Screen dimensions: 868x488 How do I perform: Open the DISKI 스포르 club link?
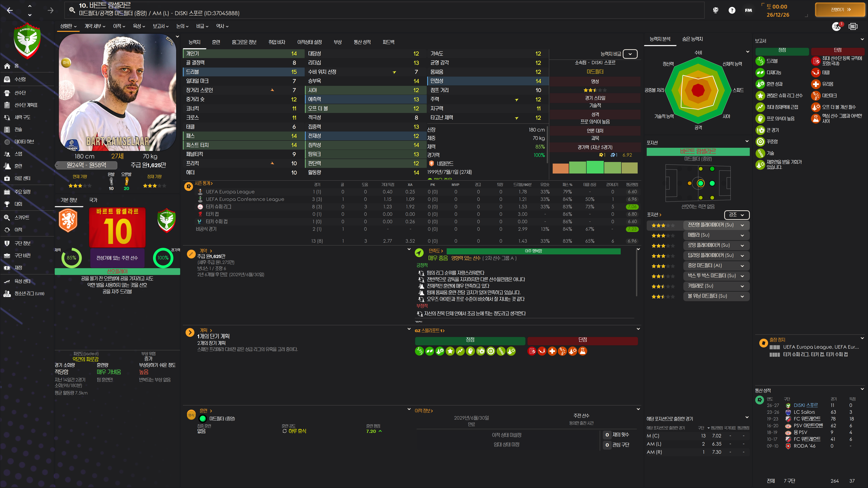coord(805,405)
